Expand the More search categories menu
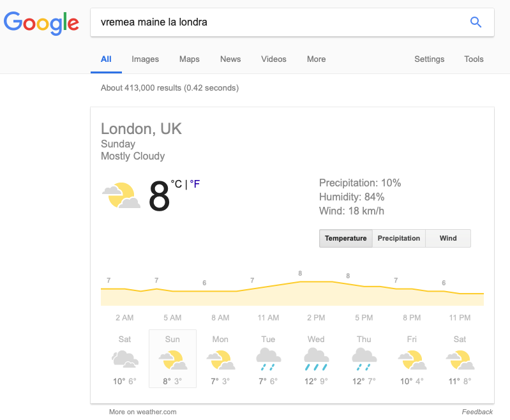510x420 pixels. [316, 59]
